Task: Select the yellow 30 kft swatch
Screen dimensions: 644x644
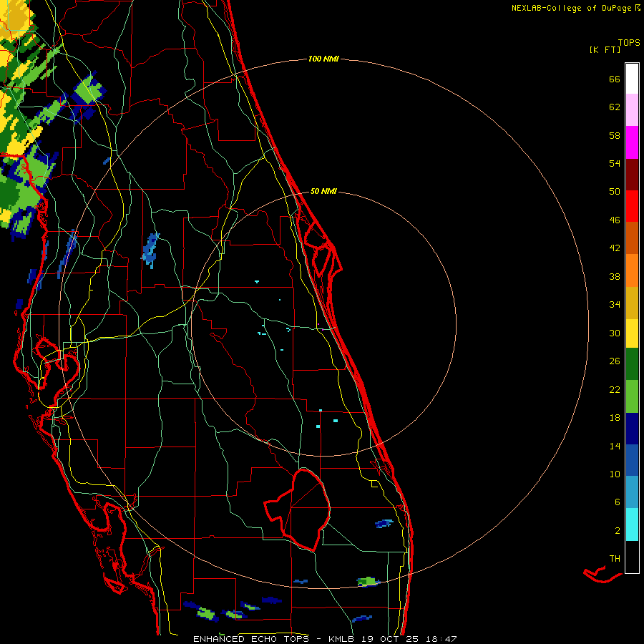Action: pyautogui.click(x=632, y=333)
